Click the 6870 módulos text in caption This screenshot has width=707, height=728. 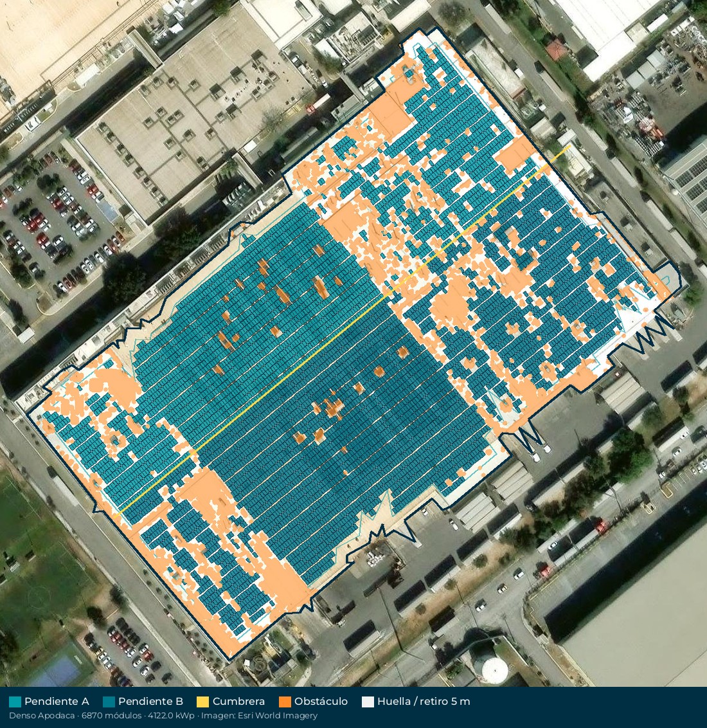111,716
